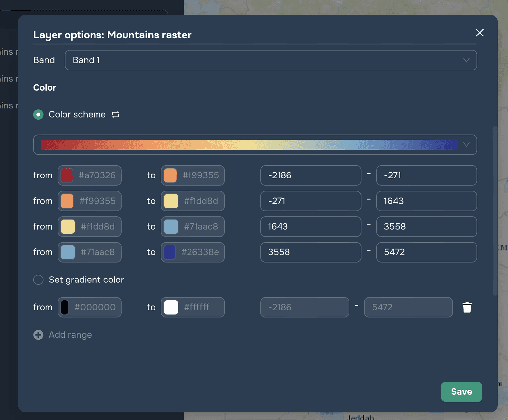
Task: Click the orange #f99355 hex text field
Action: (x=200, y=175)
